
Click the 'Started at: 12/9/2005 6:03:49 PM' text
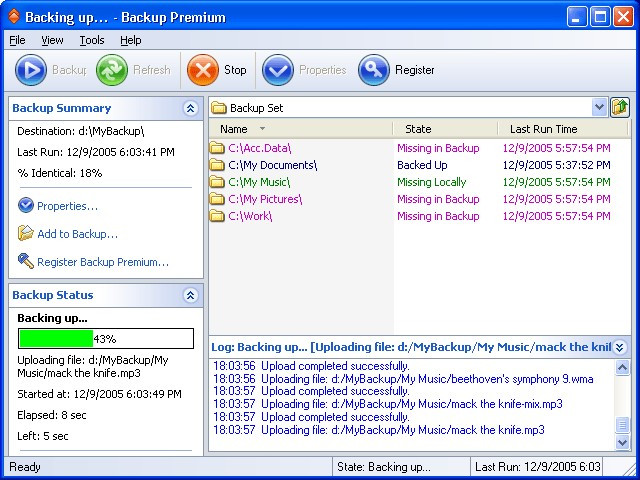click(x=99, y=394)
